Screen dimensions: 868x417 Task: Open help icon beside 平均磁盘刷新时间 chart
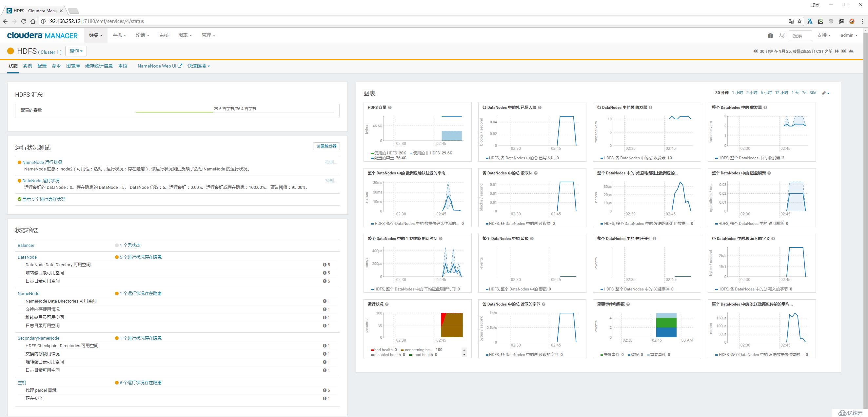[441, 239]
